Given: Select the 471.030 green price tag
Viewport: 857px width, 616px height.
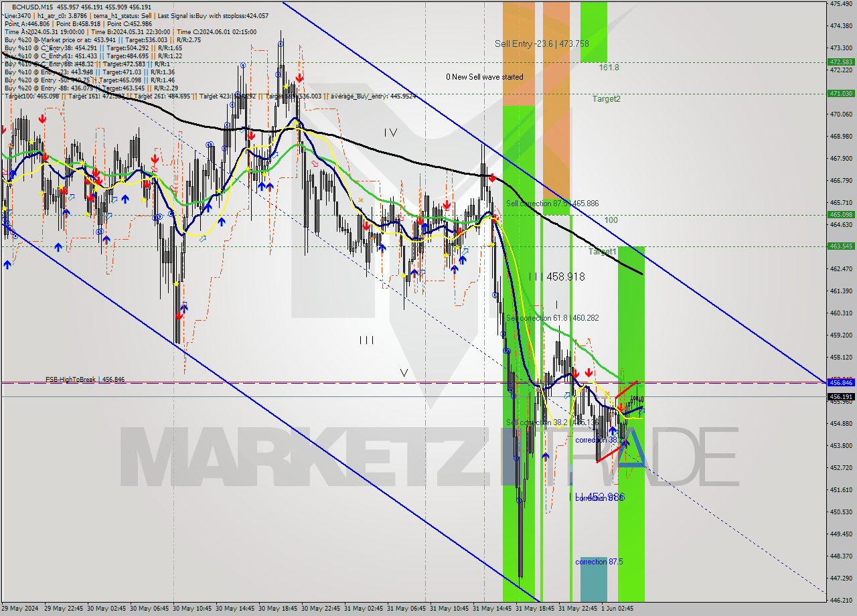Looking at the screenshot, I should click(x=841, y=93).
